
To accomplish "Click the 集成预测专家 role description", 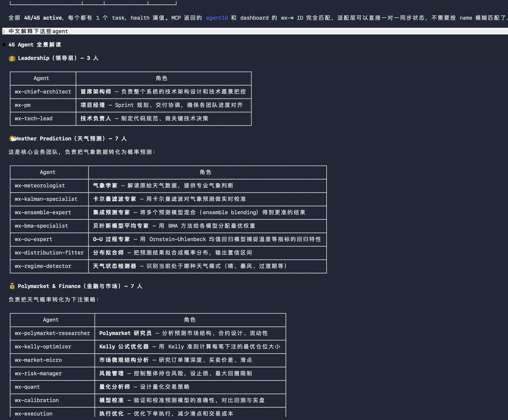I will 199,212.
